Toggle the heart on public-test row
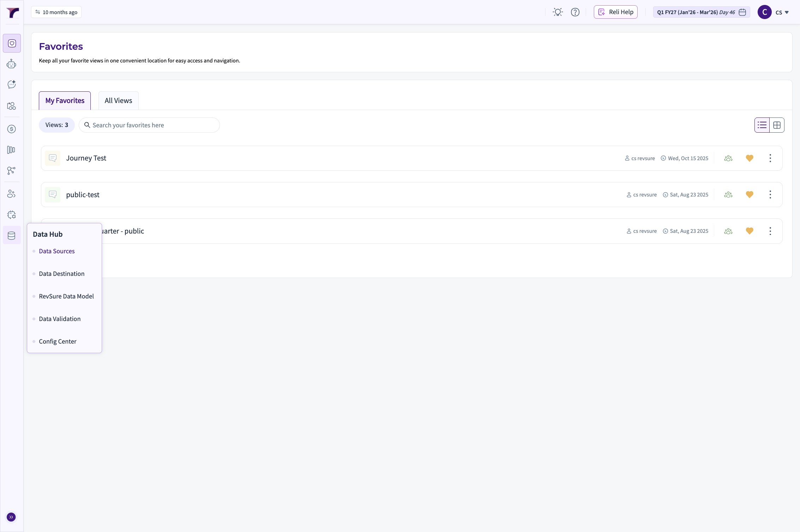The width and height of the screenshot is (800, 532). point(750,195)
